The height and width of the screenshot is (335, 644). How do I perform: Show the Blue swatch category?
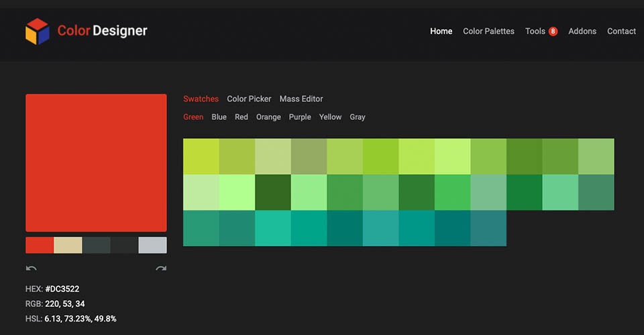click(x=219, y=117)
